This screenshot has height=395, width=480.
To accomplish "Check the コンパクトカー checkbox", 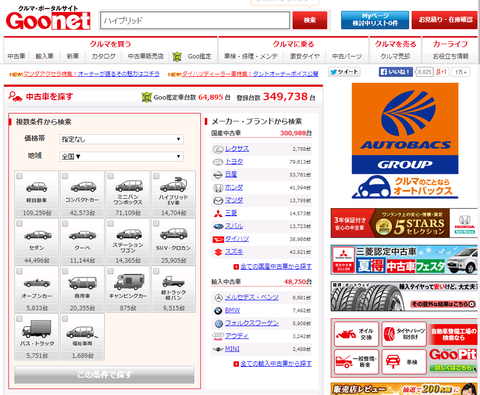I will [65, 176].
